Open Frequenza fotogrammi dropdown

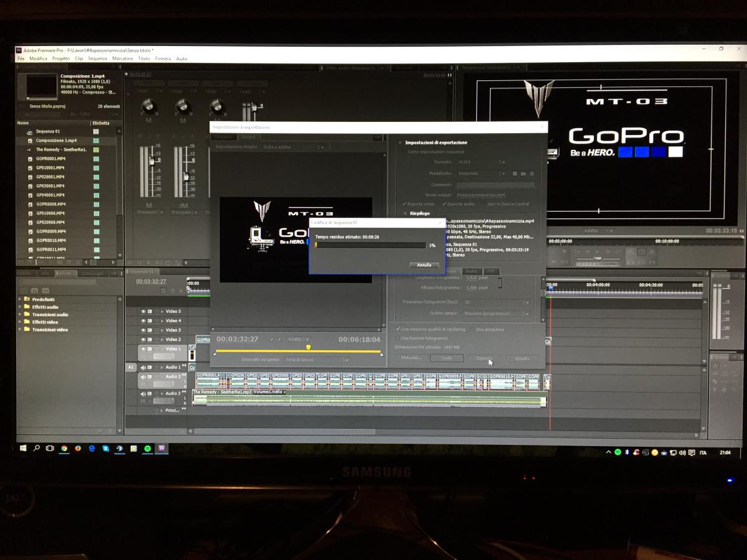point(497,302)
